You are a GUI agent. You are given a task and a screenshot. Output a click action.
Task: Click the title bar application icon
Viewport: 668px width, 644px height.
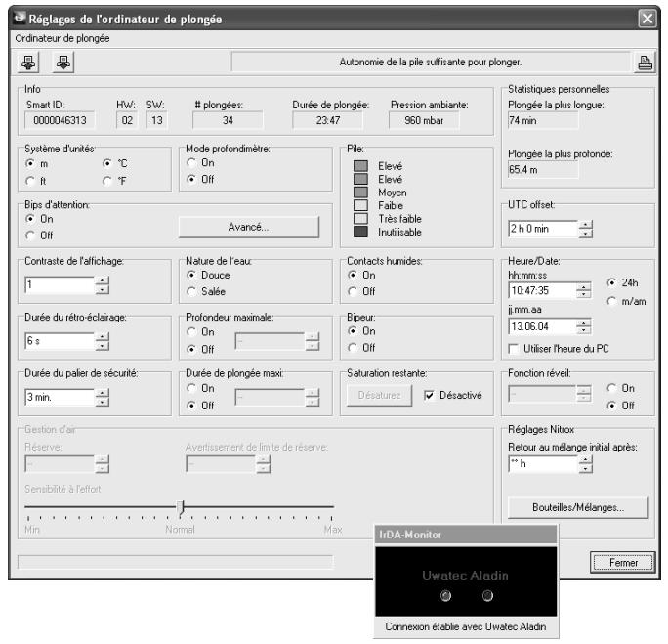[20, 18]
